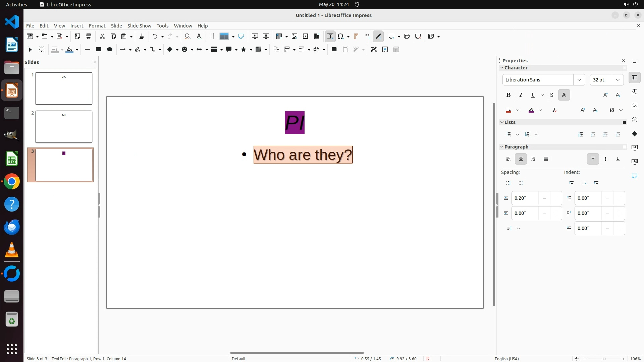Open the sidebar Gallery panel icon
Viewport: 644px width, 362px height.
coord(635,106)
